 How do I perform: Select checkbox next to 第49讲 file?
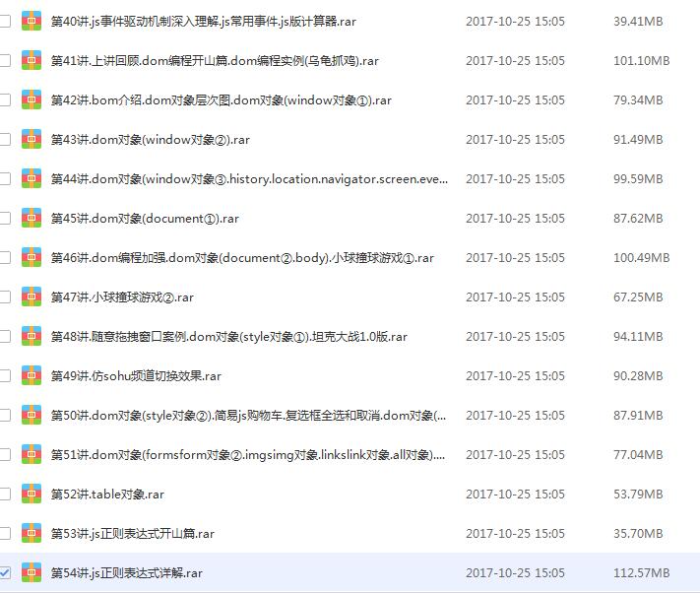coord(5,375)
